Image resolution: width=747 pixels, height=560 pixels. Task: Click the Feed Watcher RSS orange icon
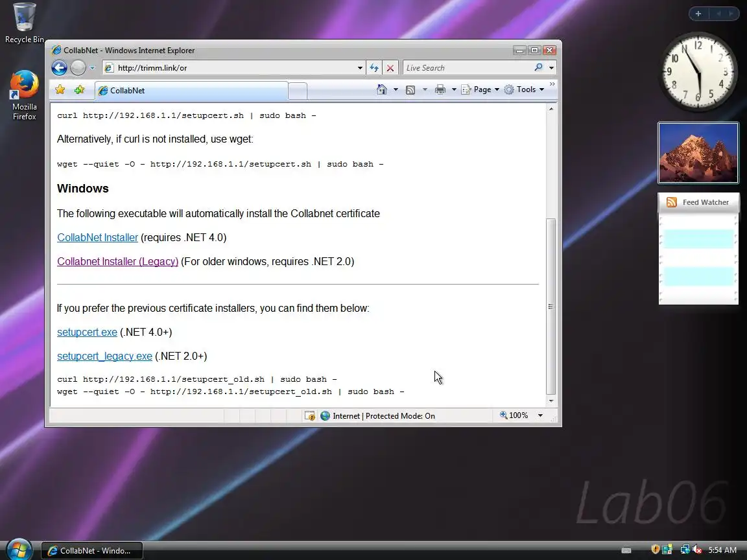(672, 202)
